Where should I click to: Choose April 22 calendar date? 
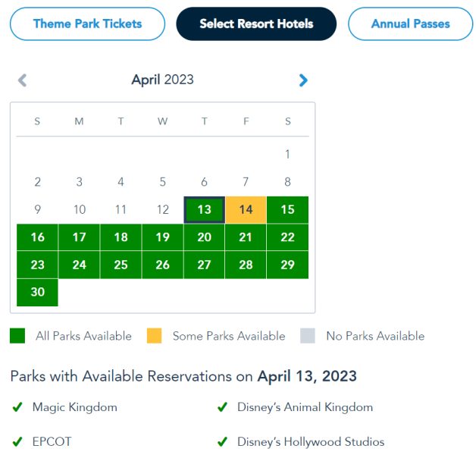click(x=287, y=237)
